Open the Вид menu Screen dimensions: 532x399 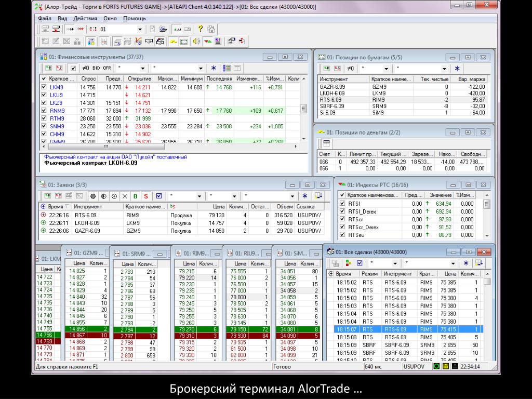tap(62, 18)
